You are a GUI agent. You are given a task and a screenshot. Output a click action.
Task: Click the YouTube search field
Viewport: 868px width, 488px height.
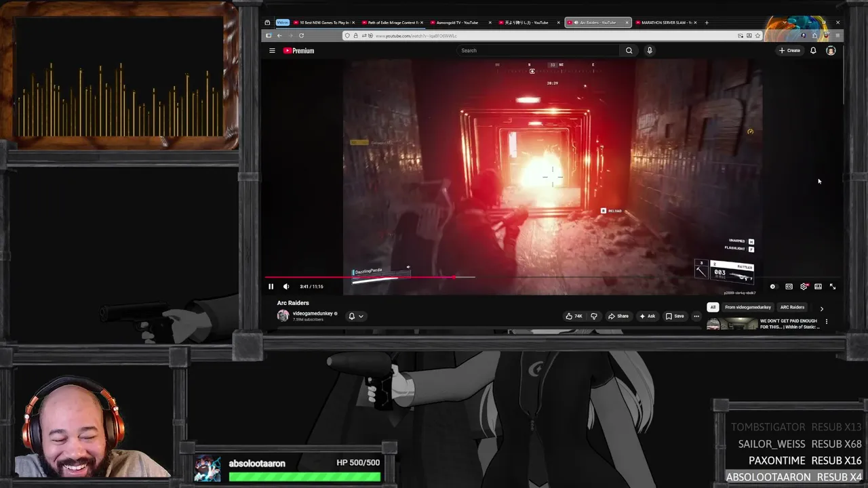[538, 50]
